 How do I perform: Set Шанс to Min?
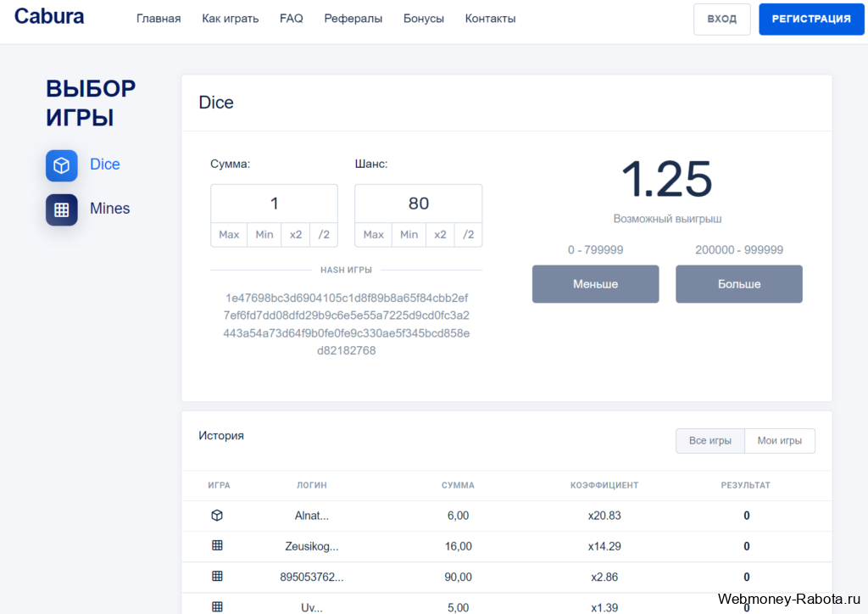[x=409, y=235]
